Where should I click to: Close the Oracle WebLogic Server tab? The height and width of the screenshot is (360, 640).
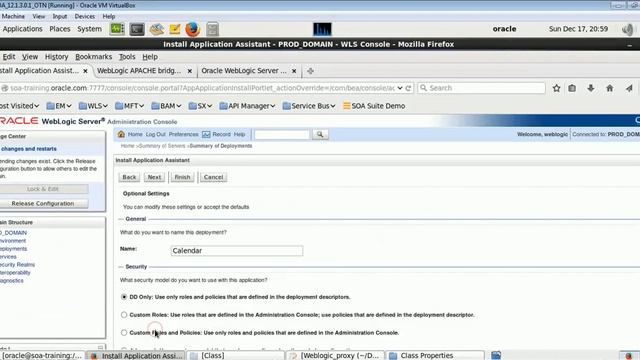pos(294,71)
